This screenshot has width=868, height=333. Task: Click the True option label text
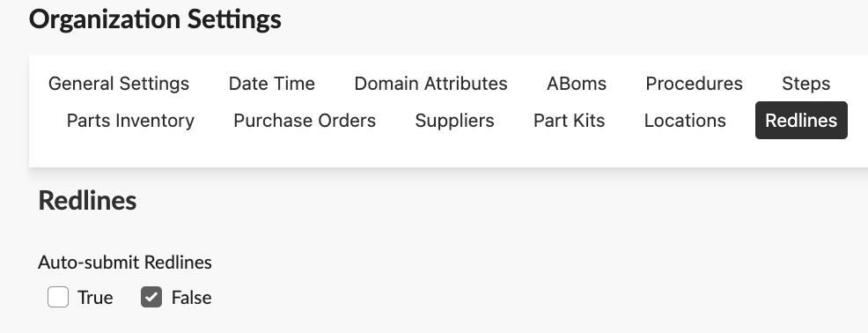(x=95, y=298)
